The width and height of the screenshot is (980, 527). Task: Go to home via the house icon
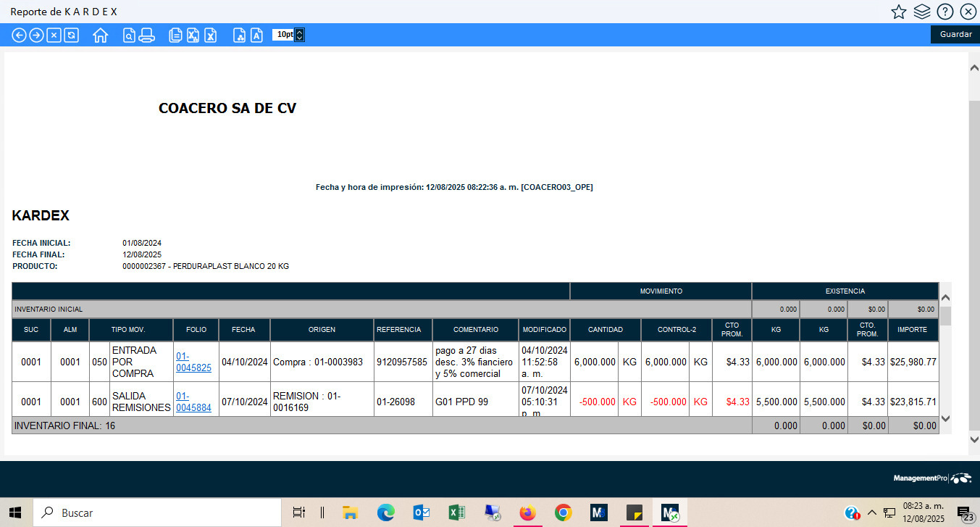point(101,35)
